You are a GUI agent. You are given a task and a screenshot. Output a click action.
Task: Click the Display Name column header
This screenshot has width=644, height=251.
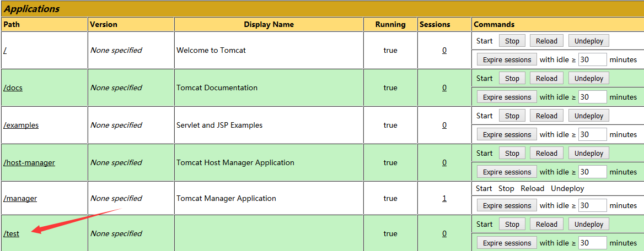coord(269,24)
